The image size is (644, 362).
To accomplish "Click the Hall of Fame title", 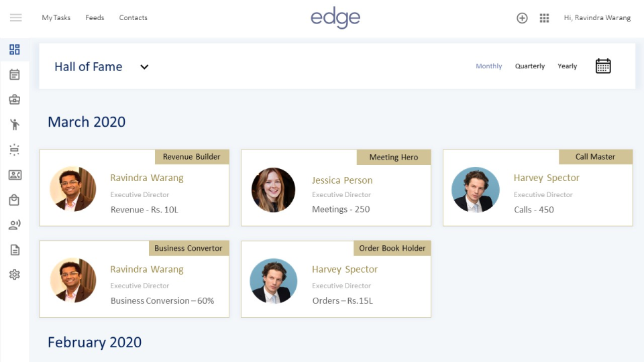I will click(89, 66).
